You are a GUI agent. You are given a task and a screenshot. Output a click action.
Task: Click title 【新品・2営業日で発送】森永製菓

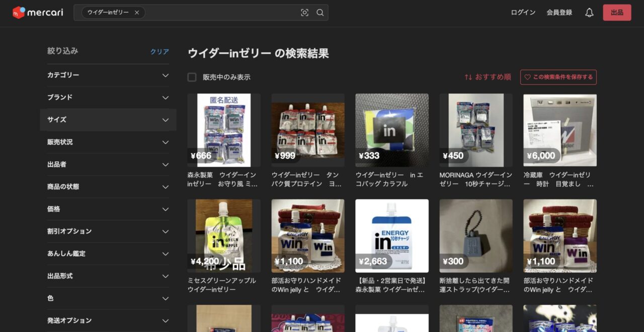coord(391,285)
